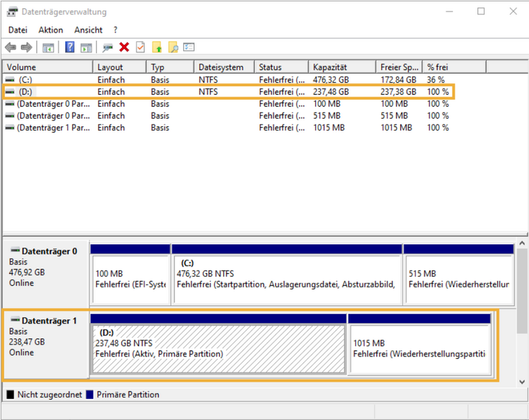The height and width of the screenshot is (420, 529).
Task: Select the (C:) volume row
Action: point(228,79)
